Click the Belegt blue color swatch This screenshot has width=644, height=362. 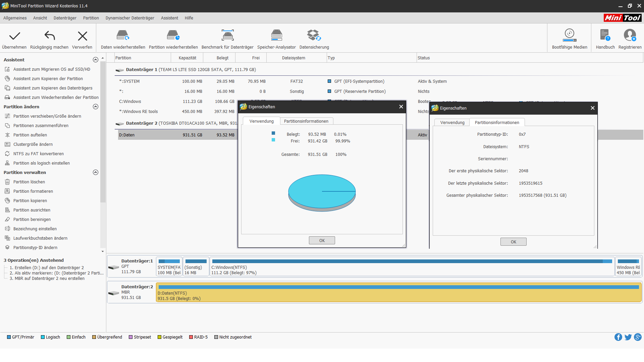pyautogui.click(x=273, y=133)
